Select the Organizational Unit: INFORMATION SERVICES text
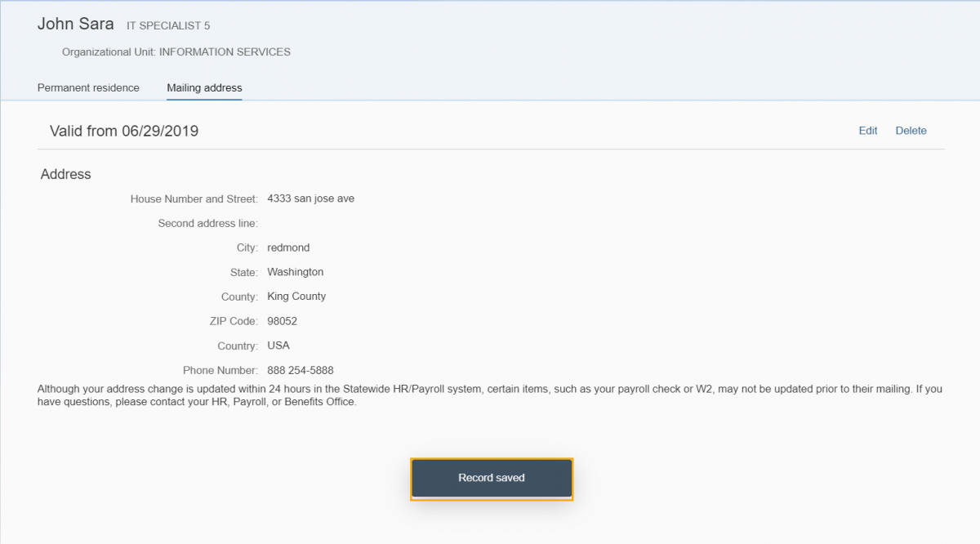Screen dimensions: 980x544 click(x=176, y=52)
